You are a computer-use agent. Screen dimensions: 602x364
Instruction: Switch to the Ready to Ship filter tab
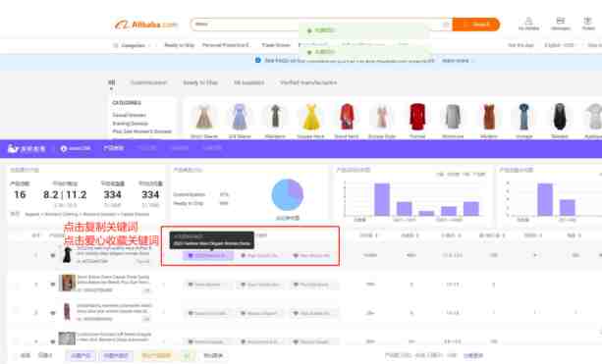200,82
